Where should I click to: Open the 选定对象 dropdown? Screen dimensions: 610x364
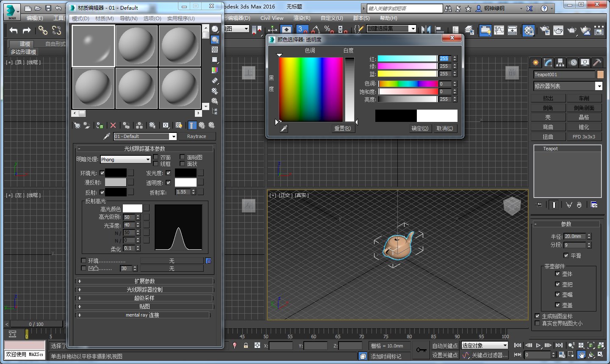point(484,345)
